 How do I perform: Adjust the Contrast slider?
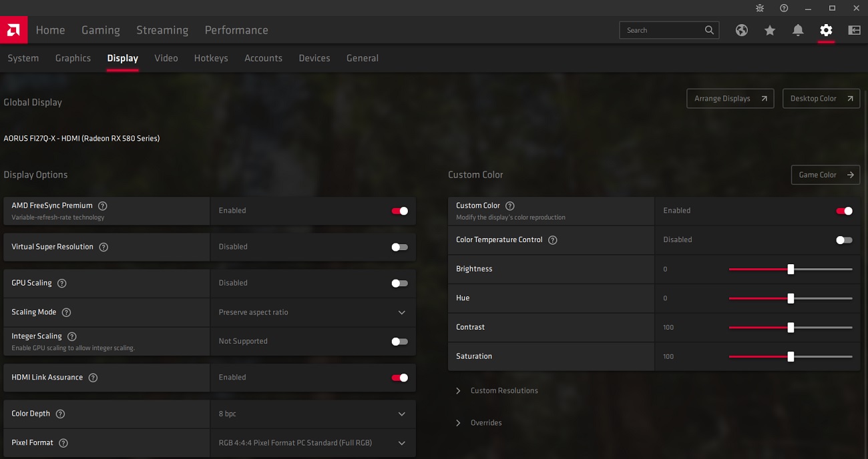(791, 328)
